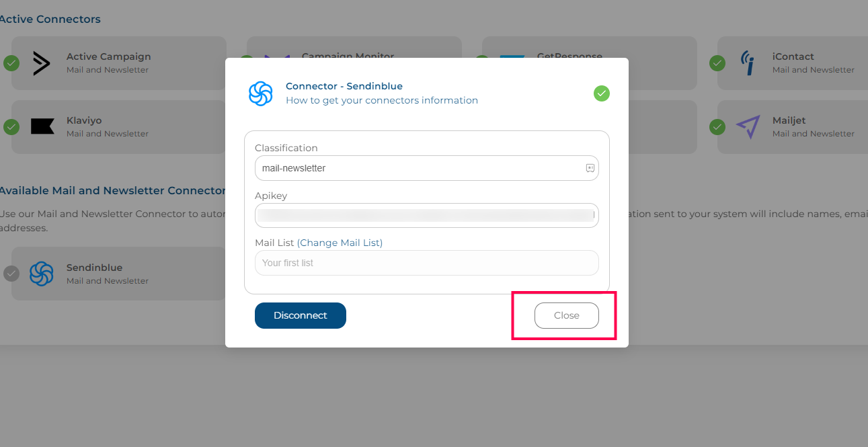This screenshot has width=868, height=447.
Task: Toggle the green check beside Klaviyo
Action: click(11, 126)
